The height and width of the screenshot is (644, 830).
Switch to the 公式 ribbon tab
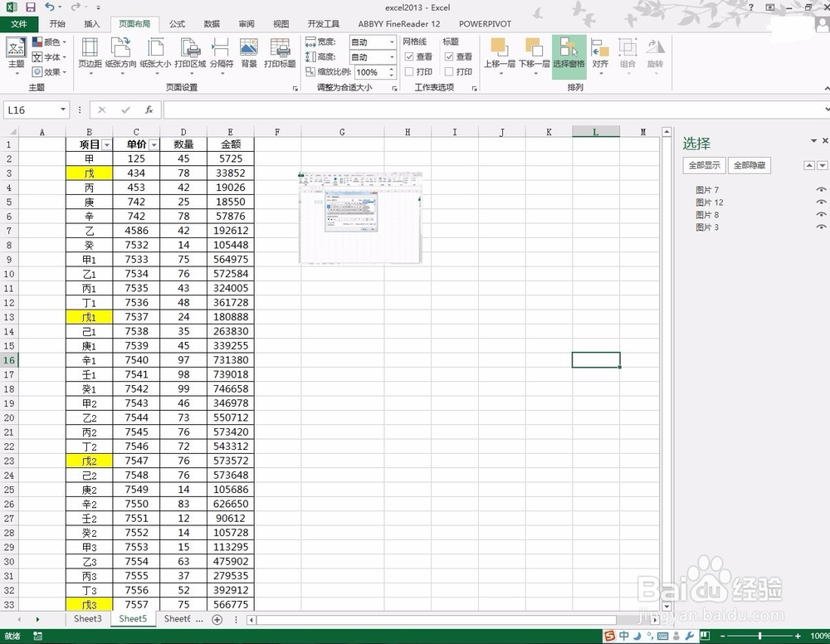click(176, 24)
